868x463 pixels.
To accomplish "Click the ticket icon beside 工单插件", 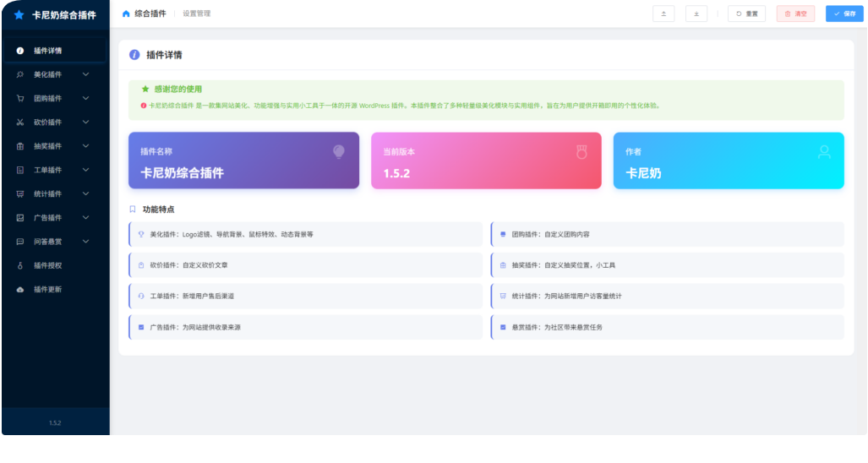I will point(20,170).
